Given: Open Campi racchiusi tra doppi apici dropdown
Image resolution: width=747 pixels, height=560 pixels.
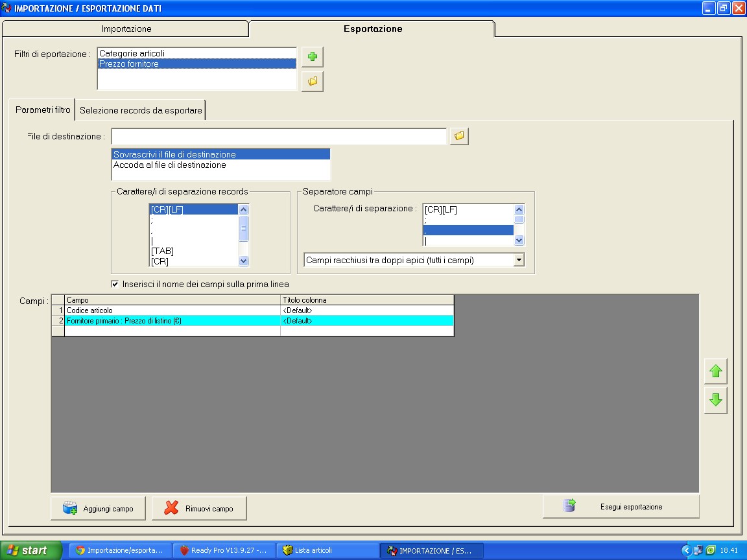Looking at the screenshot, I should 519,260.
